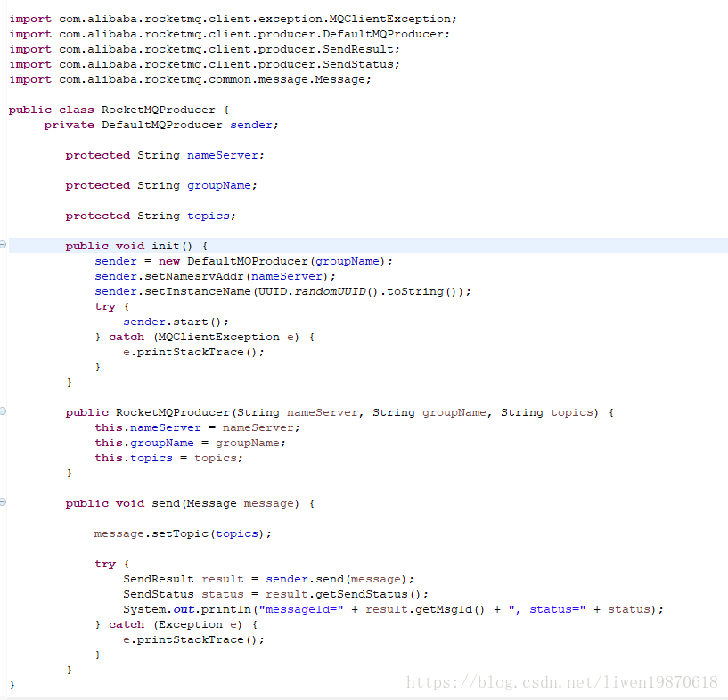Click 'sender = new DefaultMQProducer(groupName);' line

[244, 261]
